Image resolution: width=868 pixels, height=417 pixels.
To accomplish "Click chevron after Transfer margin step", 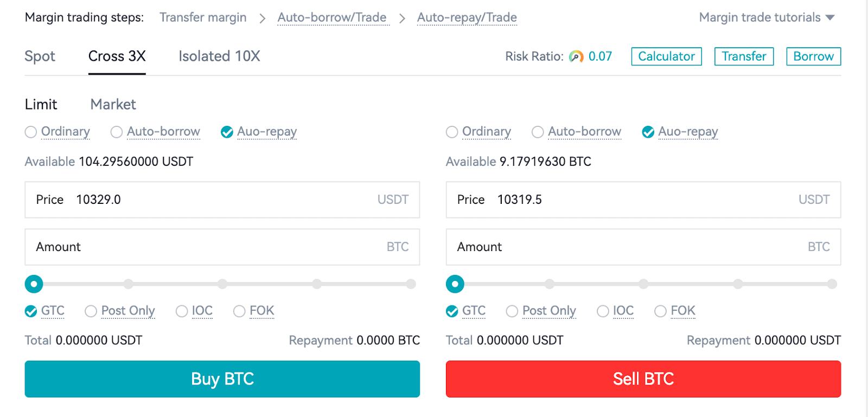I will [262, 18].
